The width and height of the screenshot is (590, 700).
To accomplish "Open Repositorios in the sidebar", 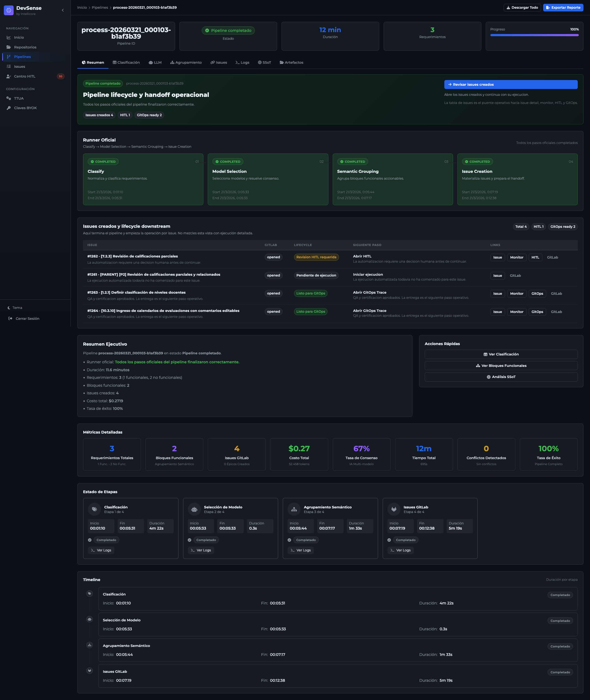I will [25, 47].
